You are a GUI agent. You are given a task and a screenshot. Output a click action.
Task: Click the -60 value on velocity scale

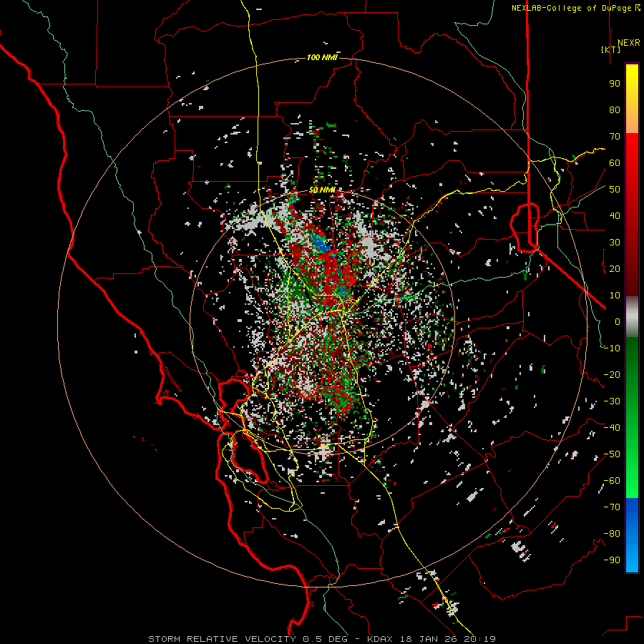tap(612, 481)
